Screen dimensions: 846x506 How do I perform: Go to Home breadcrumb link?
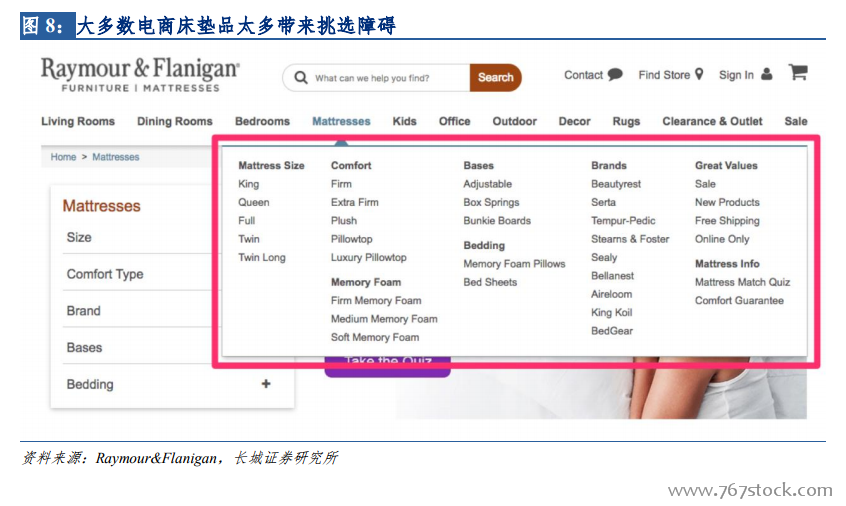(63, 157)
